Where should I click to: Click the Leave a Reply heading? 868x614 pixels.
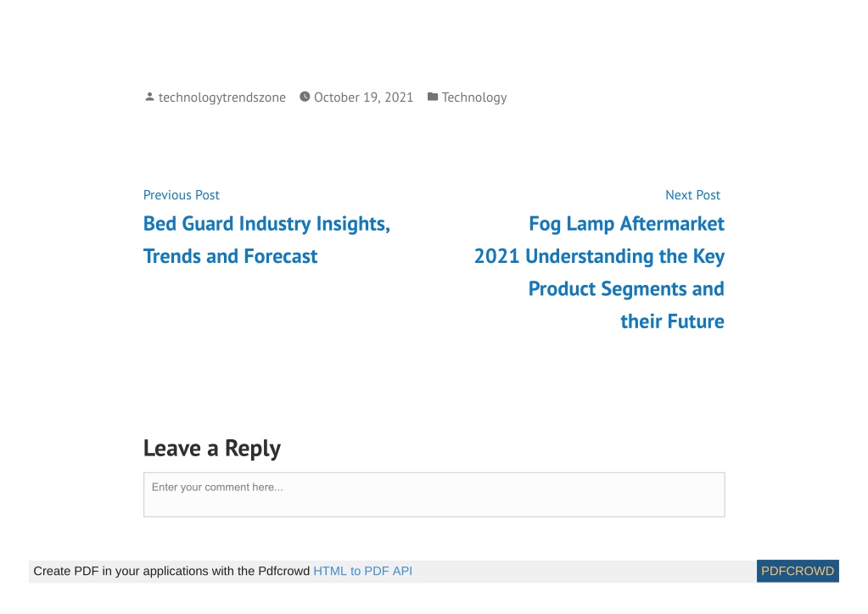212,448
